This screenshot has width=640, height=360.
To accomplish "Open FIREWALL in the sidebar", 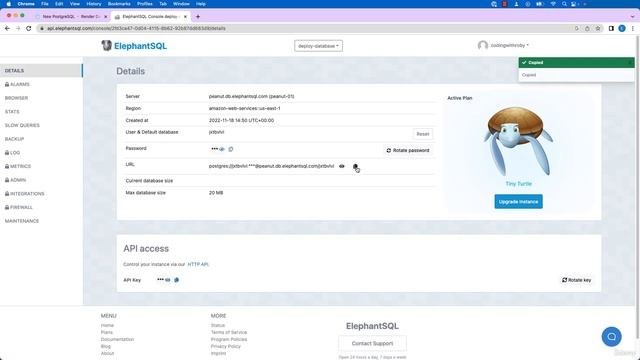I will click(x=18, y=207).
